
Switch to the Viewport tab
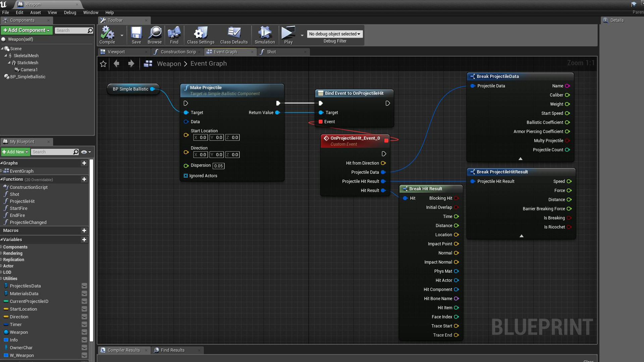coord(116,52)
